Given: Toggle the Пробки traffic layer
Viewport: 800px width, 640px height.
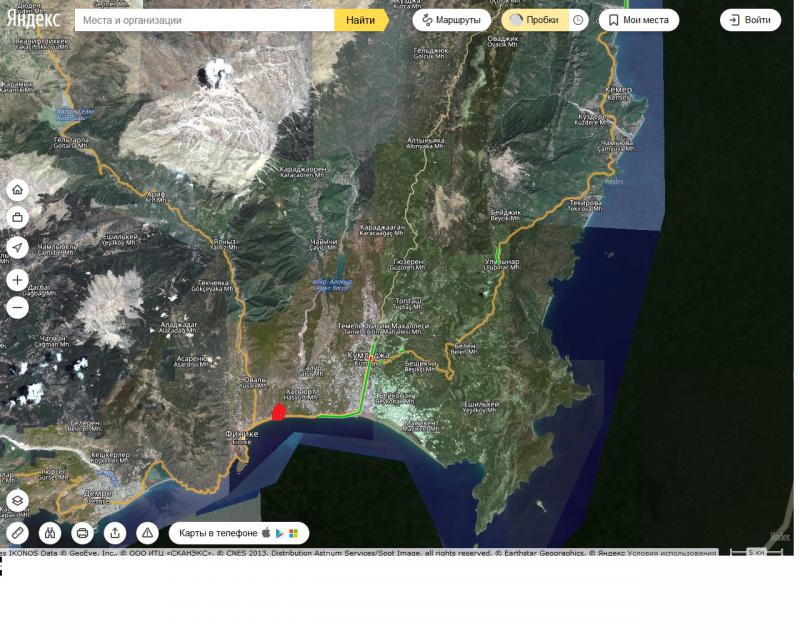Looking at the screenshot, I should pos(534,20).
